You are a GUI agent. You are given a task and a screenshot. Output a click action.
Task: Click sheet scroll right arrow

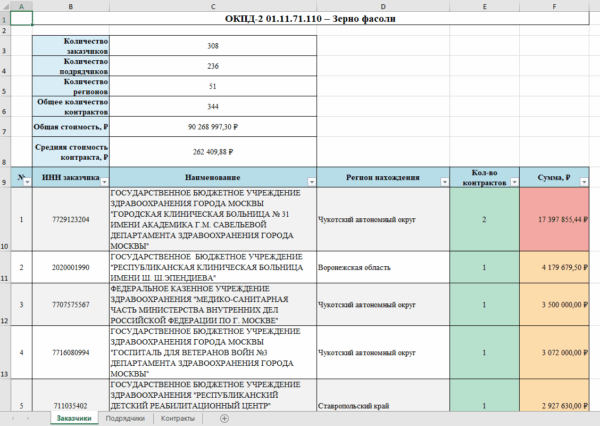[27, 418]
